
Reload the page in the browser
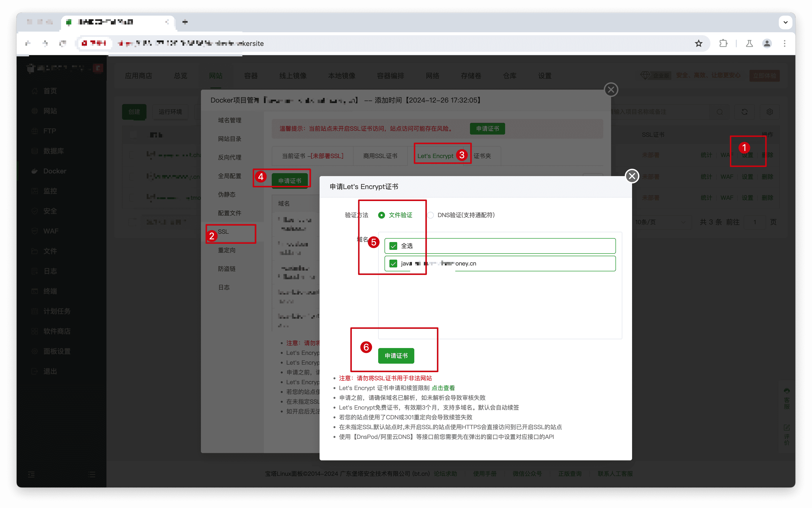pyautogui.click(x=63, y=43)
